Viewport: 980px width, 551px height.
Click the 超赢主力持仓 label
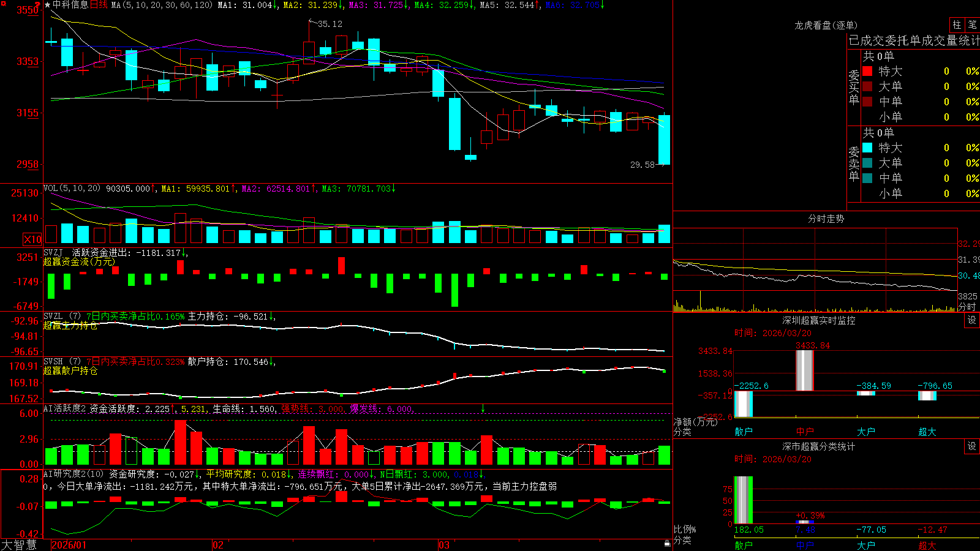pyautogui.click(x=70, y=325)
